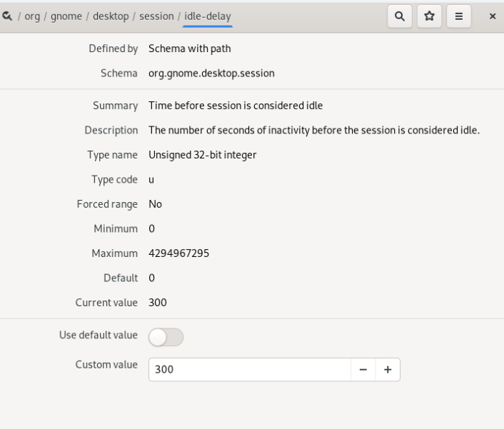Navigate to org in the path bar
Viewport: 504px width, 429px height.
tap(32, 16)
